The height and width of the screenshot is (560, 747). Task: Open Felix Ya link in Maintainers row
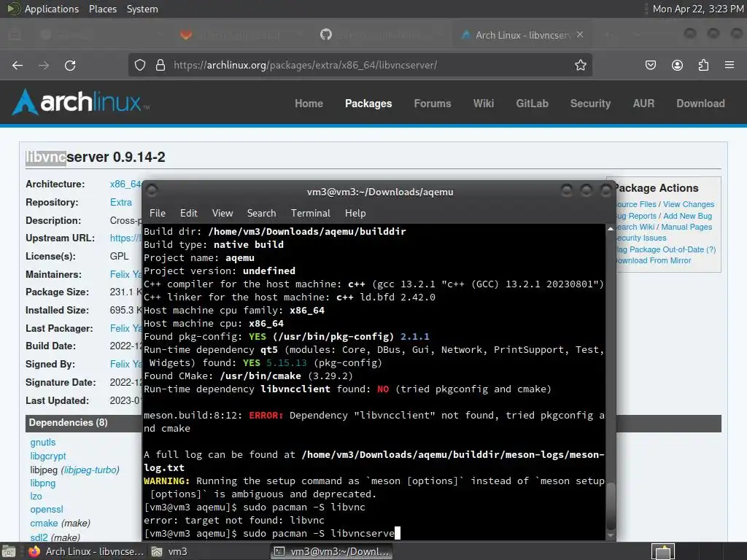pyautogui.click(x=125, y=274)
